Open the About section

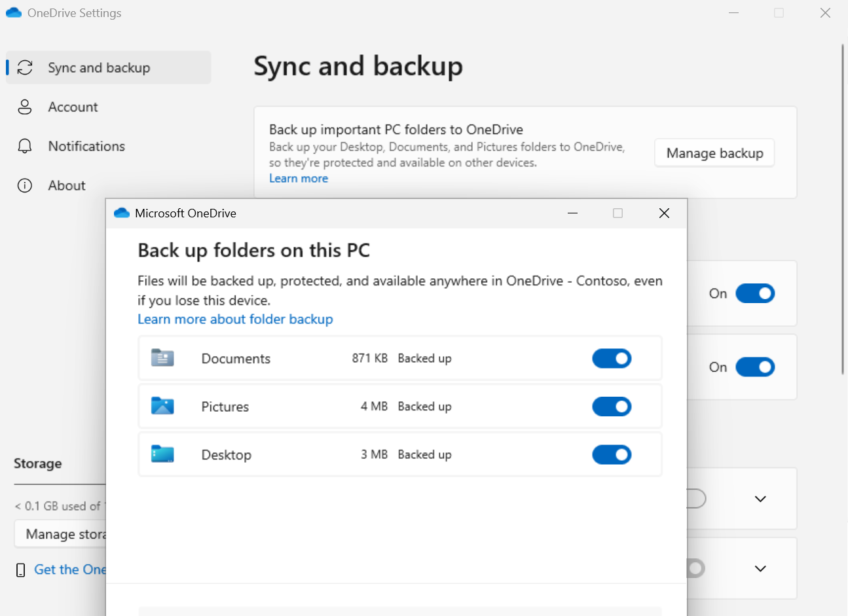click(x=67, y=185)
